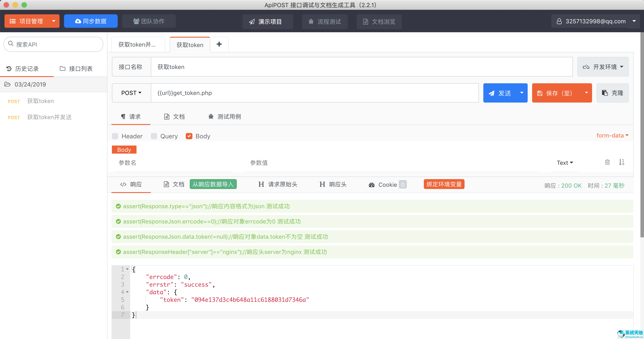
Task: Select history item POST 获取token并发送
Action: coord(53,117)
